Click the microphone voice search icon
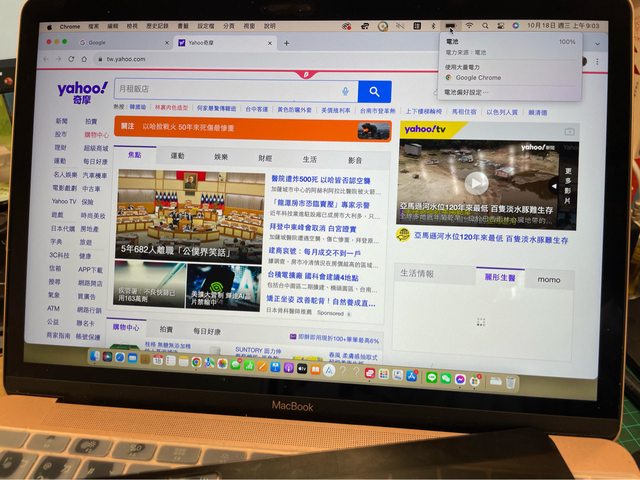 [345, 91]
